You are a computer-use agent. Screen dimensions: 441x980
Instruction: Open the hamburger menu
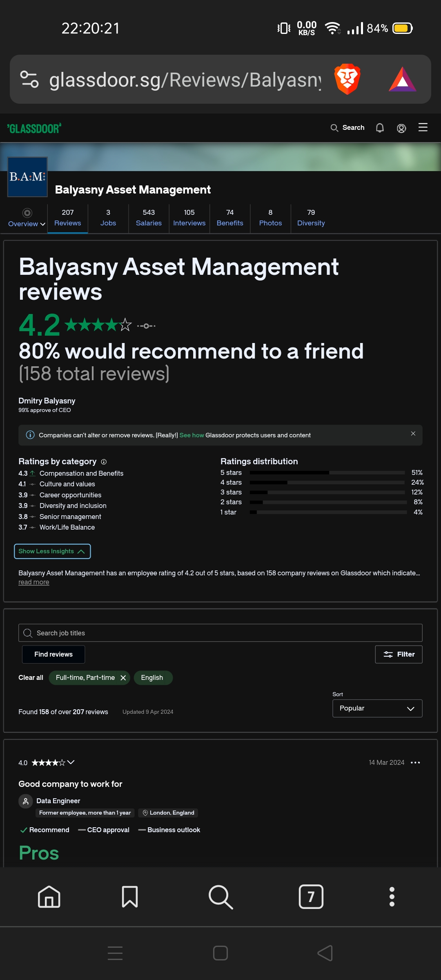point(423,127)
